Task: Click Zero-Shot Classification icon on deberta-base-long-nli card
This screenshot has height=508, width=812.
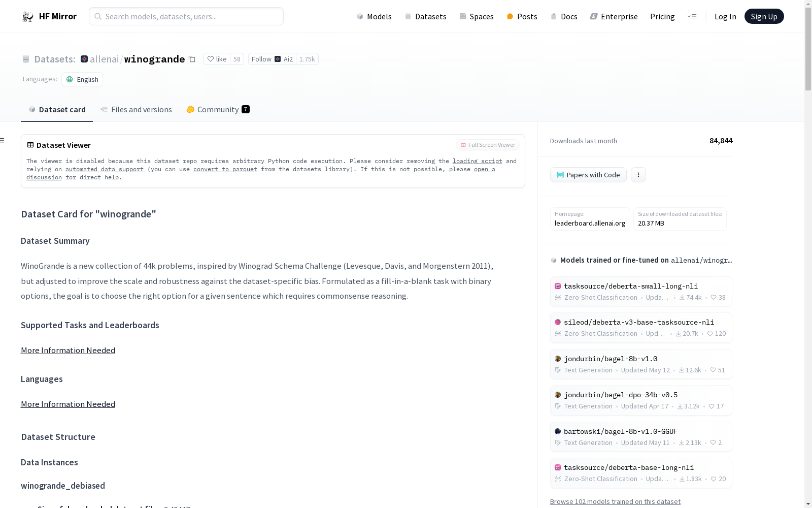Action: 558,479
